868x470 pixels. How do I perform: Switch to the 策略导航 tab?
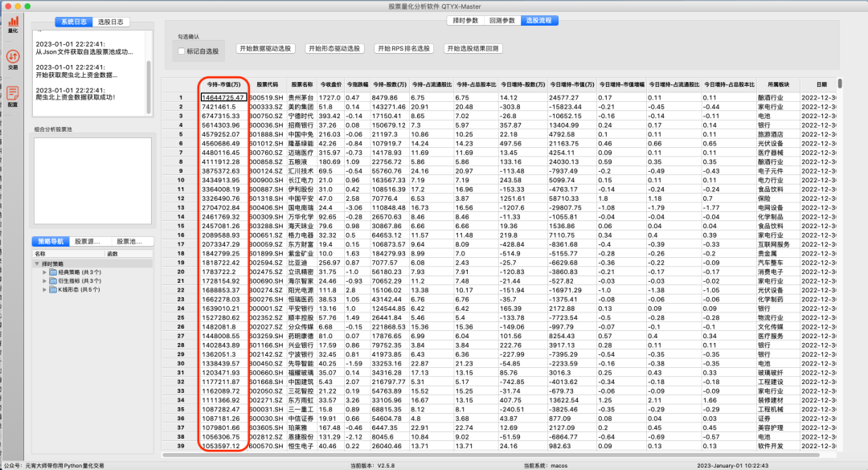click(x=51, y=241)
